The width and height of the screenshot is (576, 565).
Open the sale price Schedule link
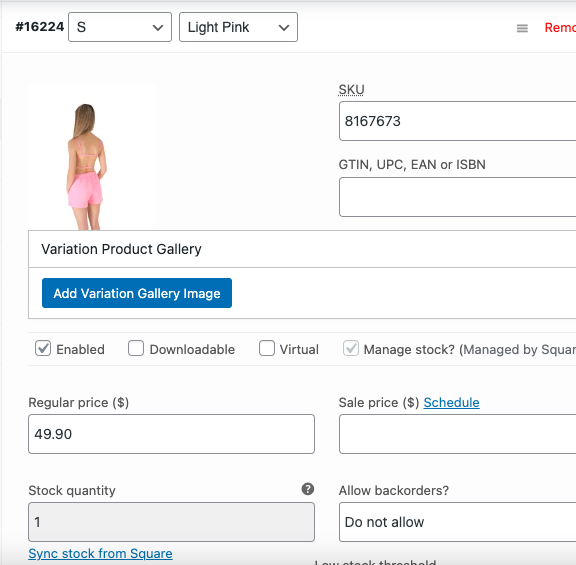coord(451,403)
